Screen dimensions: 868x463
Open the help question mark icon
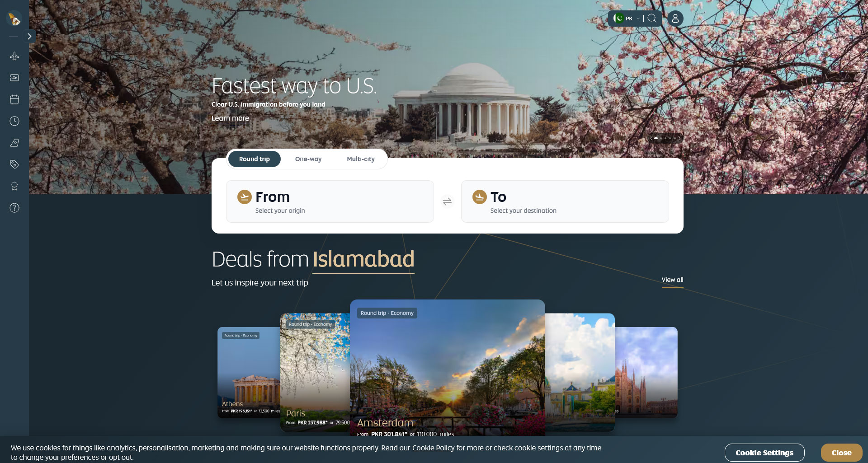click(x=14, y=208)
